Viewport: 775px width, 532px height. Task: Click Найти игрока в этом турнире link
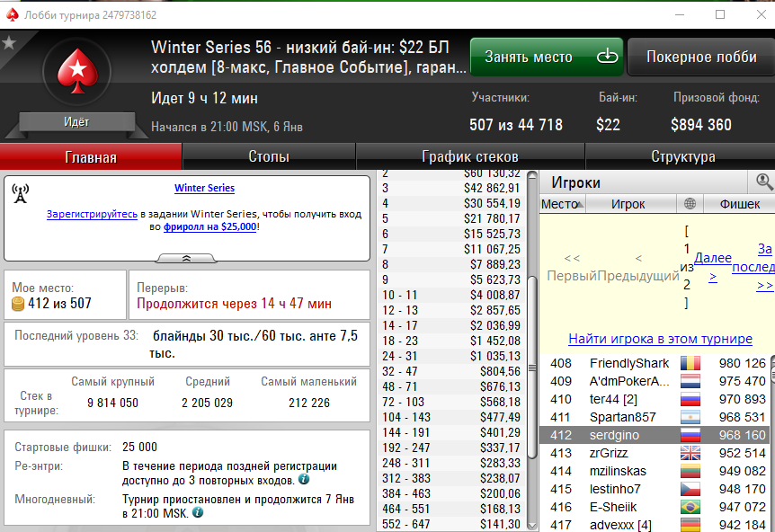pyautogui.click(x=660, y=339)
